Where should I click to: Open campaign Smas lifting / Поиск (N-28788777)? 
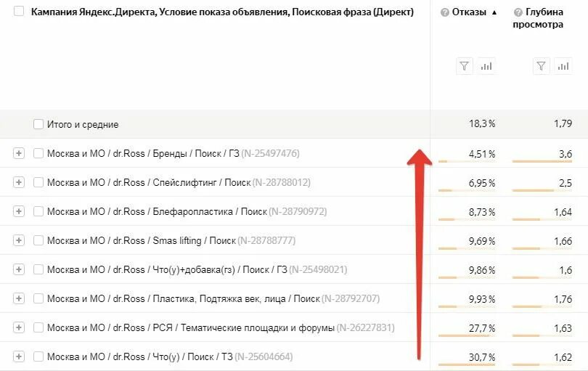coord(171,240)
